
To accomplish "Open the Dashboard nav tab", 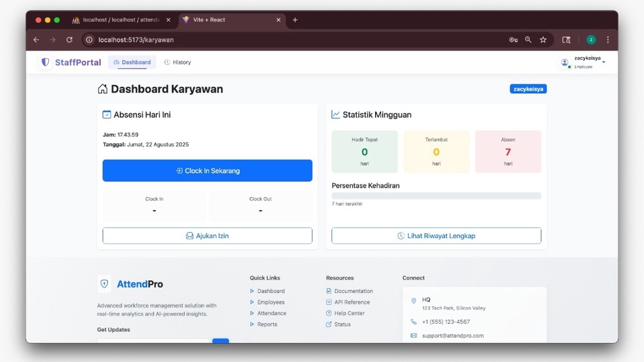I will coord(132,62).
